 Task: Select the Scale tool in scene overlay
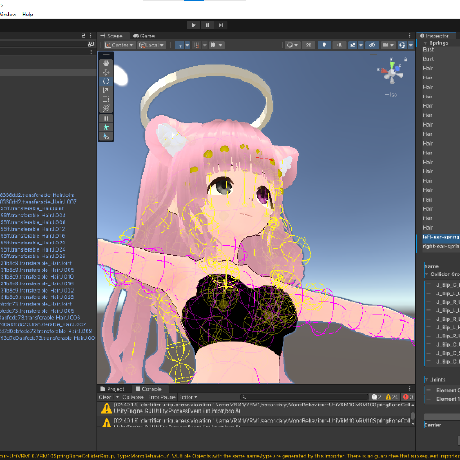point(106,90)
